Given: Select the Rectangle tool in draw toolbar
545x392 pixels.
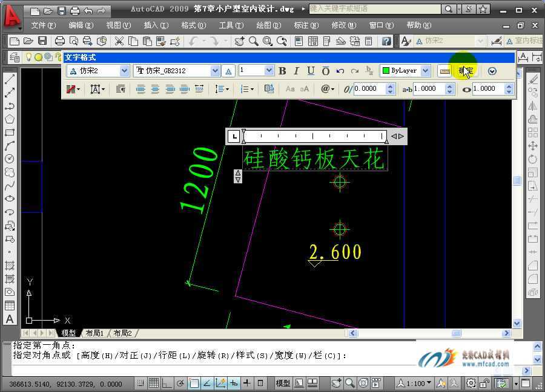Looking at the screenshot, I should [10, 132].
